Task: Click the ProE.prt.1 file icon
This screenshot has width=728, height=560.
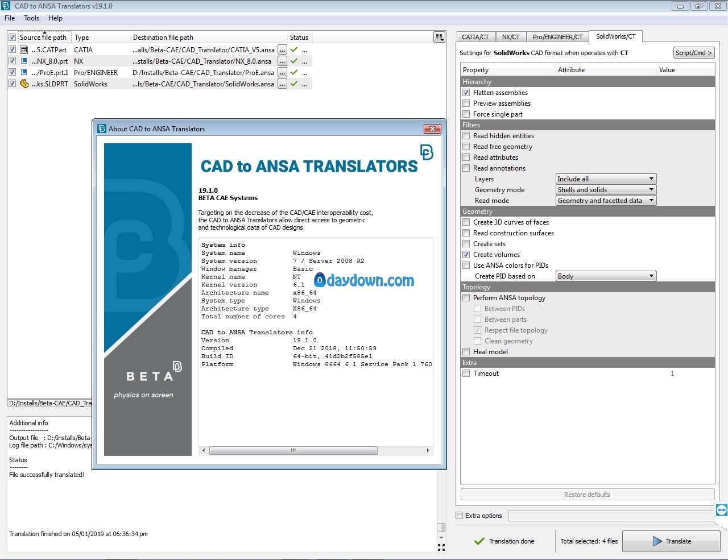Action: (24, 72)
